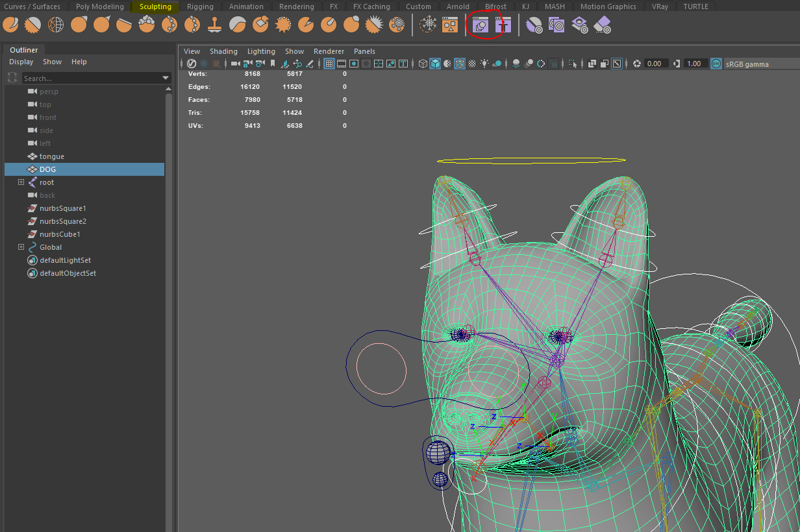The width and height of the screenshot is (800, 532).
Task: Select the Freeze sculpt tool
Action: [397, 25]
